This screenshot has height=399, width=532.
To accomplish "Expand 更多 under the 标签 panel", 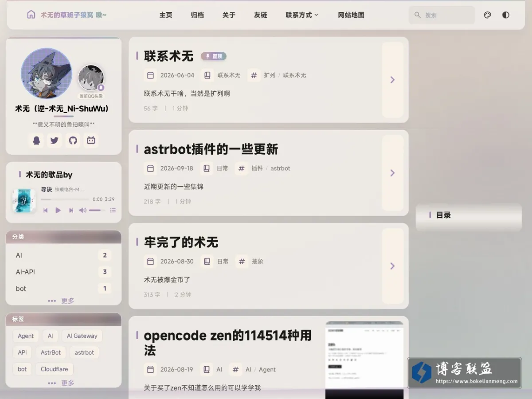I will (62, 383).
